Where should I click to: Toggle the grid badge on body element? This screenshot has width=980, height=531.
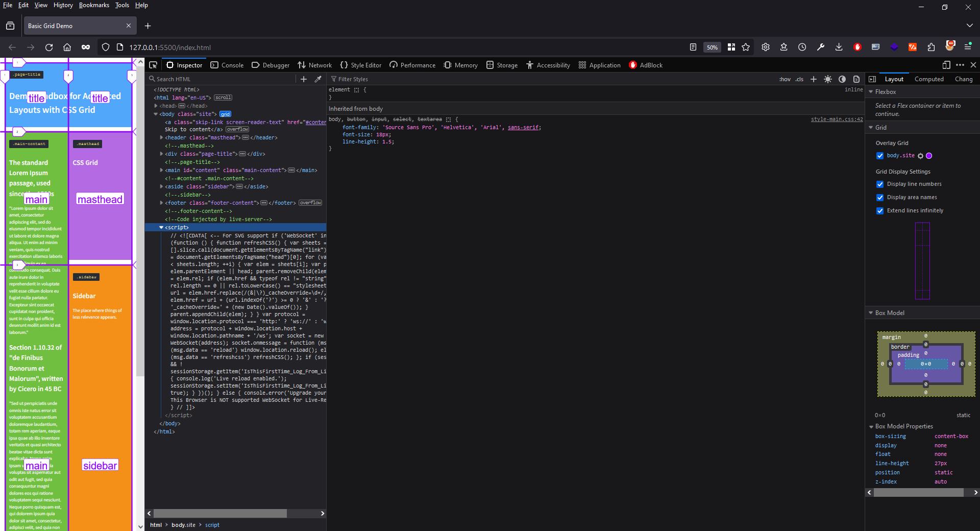pyautogui.click(x=226, y=114)
